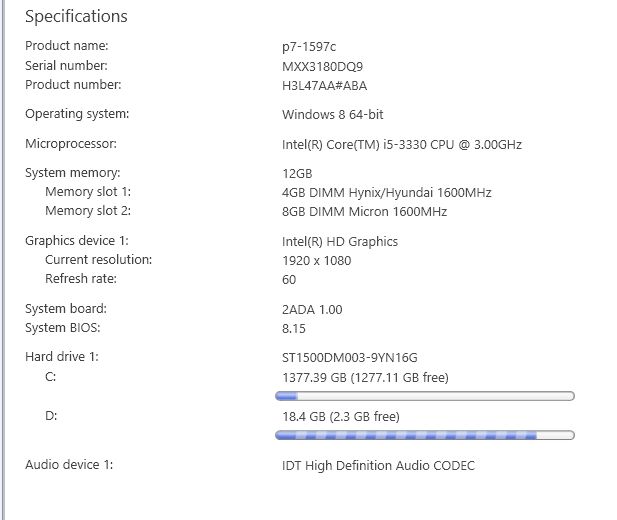Click the System BIOS label
This screenshot has height=520, width=617.
pos(63,328)
